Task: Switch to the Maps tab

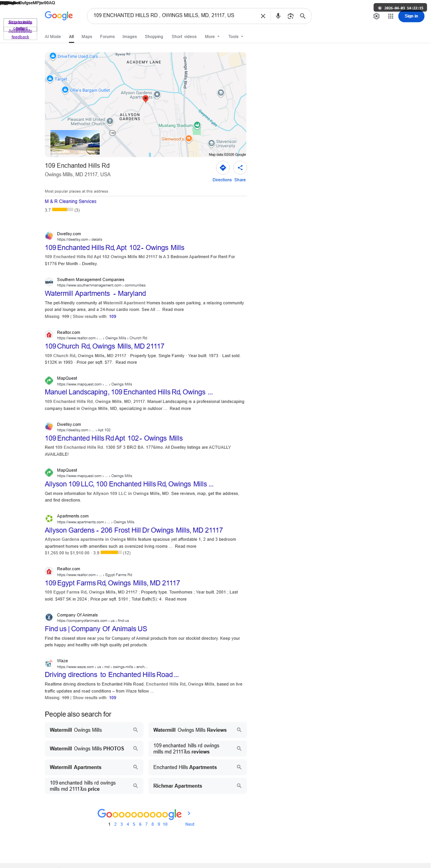Action: pos(87,36)
